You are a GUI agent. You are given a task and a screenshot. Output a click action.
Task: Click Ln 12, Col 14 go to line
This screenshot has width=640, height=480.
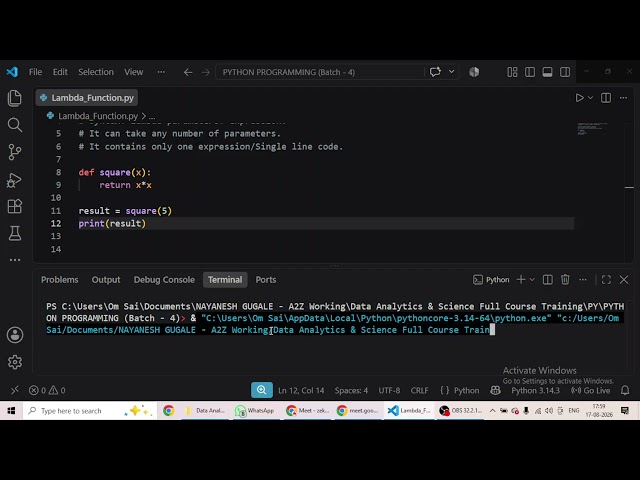(x=301, y=391)
